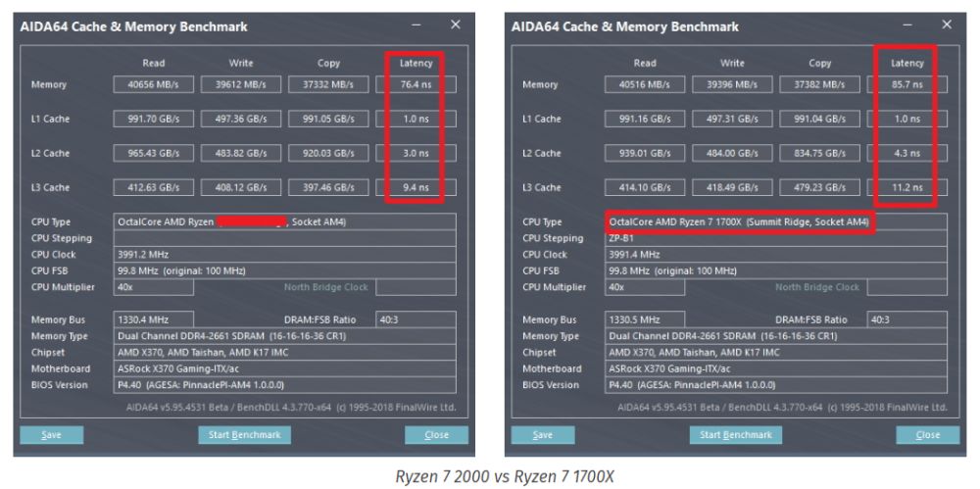This screenshot has width=980, height=489.
Task: Click the ZP-B1 CPU Stepping field
Action: pyautogui.click(x=775, y=238)
